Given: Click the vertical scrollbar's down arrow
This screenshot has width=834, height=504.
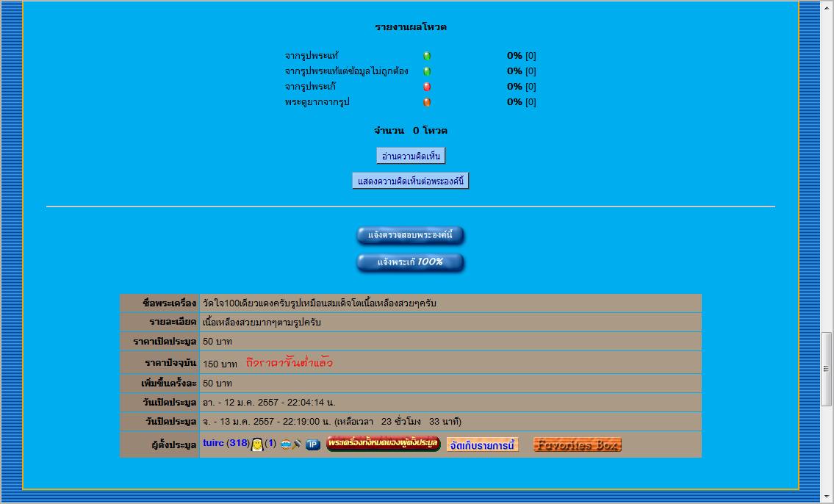Looking at the screenshot, I should click(827, 497).
